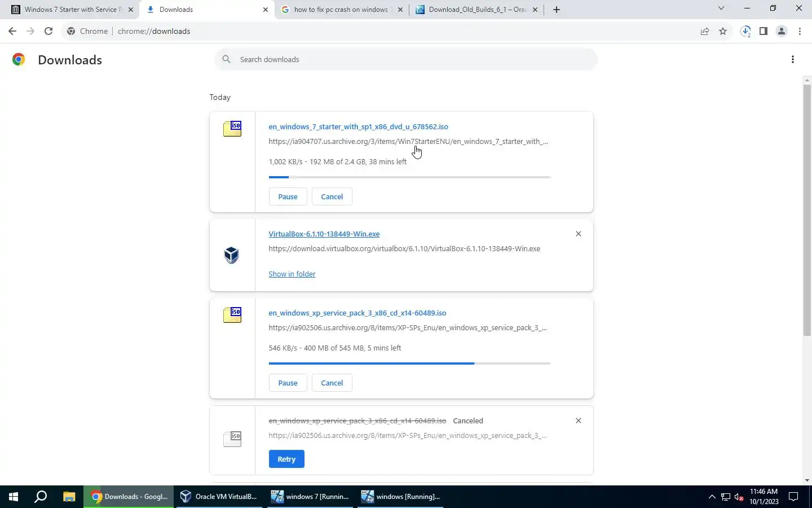Toggle the side panel icon
The width and height of the screenshot is (812, 508).
(x=764, y=31)
